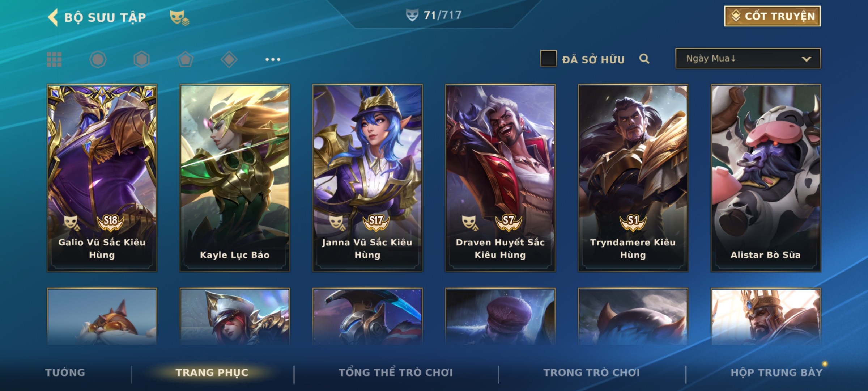Image resolution: width=868 pixels, height=391 pixels.
Task: Open the search magnifier icon
Action: pyautogui.click(x=644, y=59)
